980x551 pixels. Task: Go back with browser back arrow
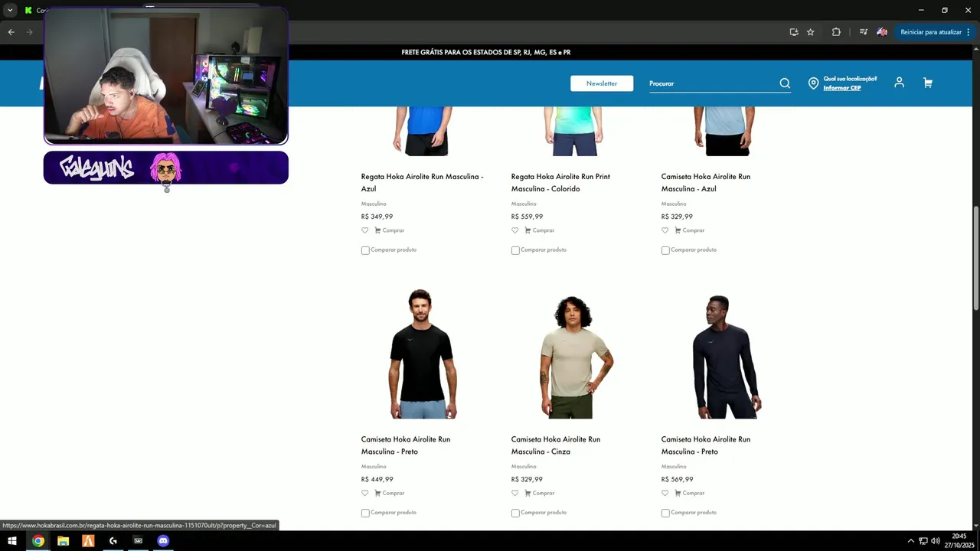point(11,32)
